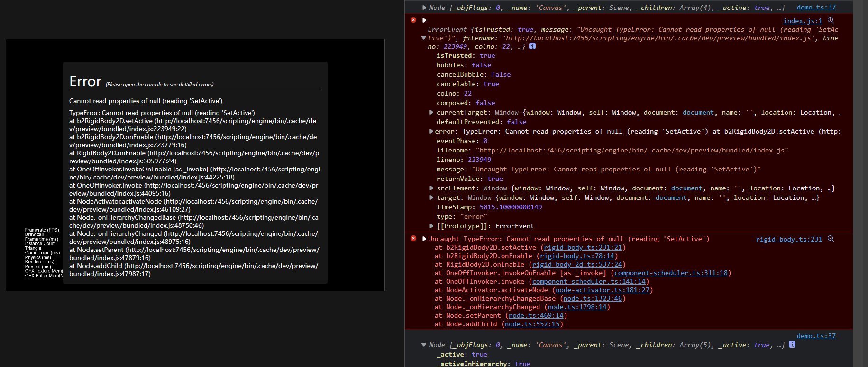Follow the node.ts:1798:14 stack link
This screenshot has width=868, height=367.
click(x=577, y=307)
